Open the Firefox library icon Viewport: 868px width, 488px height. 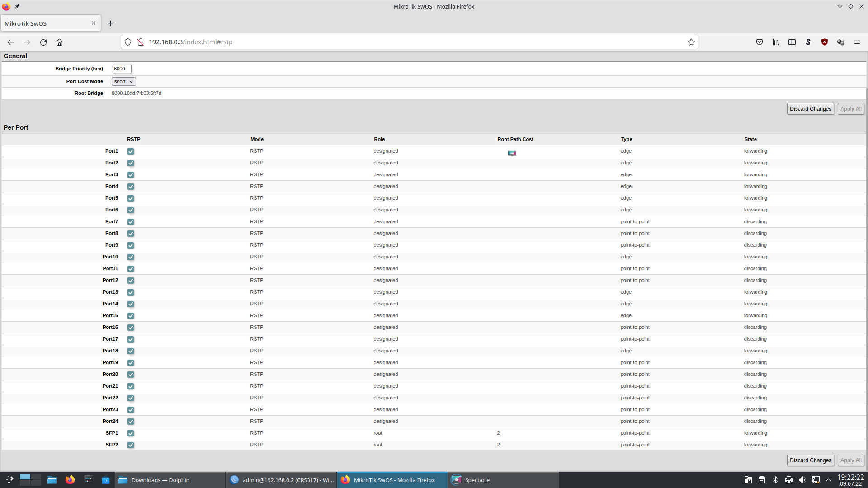click(776, 42)
